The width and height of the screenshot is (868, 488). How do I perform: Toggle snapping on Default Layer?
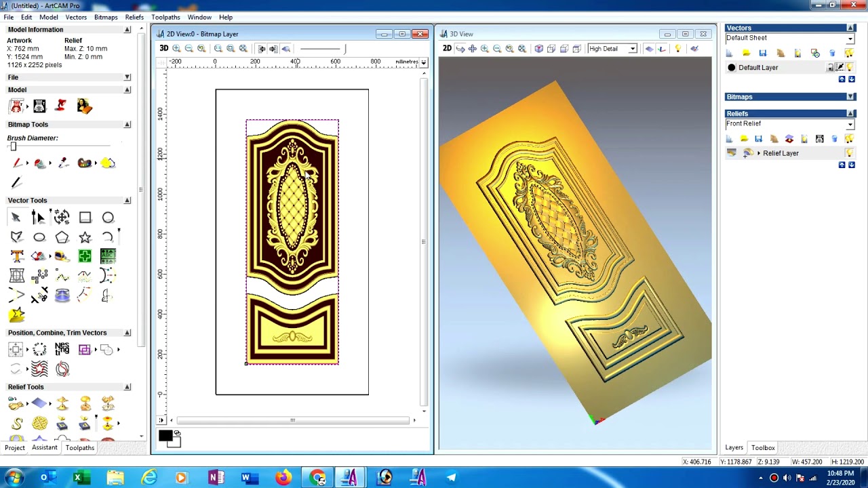point(840,67)
